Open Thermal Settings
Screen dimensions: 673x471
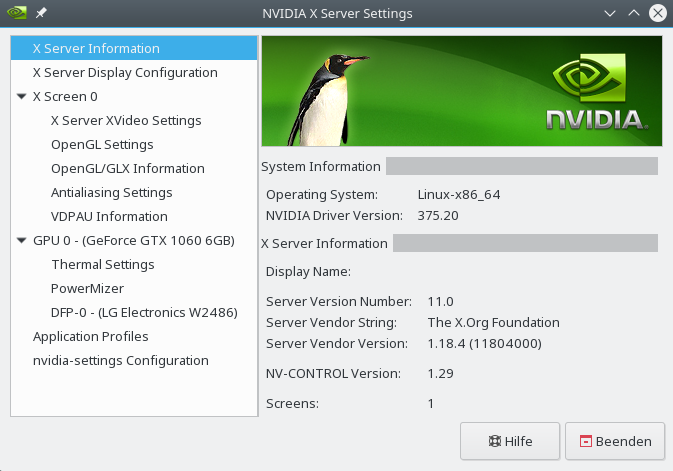pyautogui.click(x=134, y=264)
